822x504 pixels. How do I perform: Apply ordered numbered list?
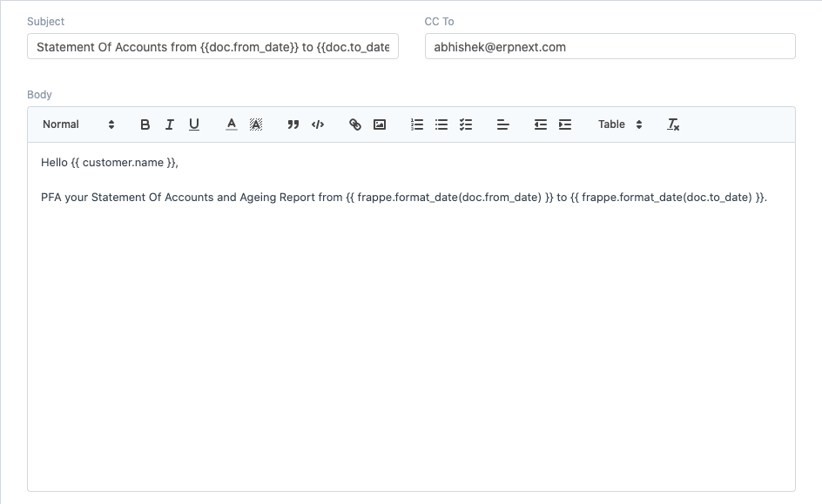click(417, 124)
